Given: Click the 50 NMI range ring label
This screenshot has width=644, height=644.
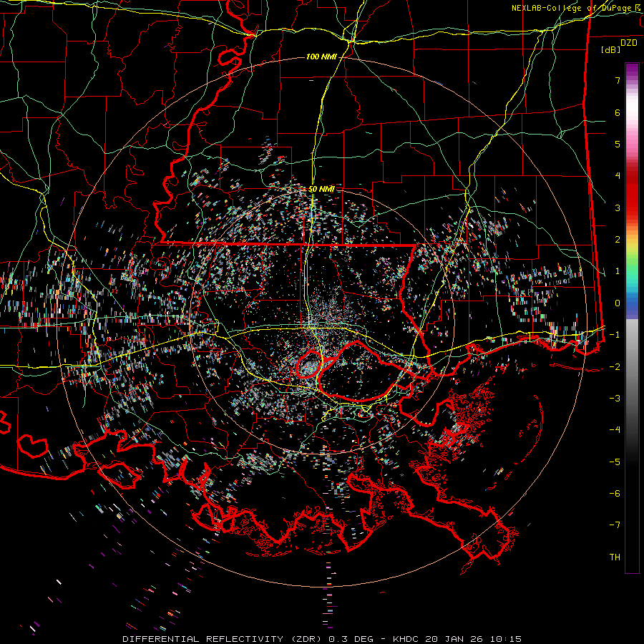Looking at the screenshot, I should pos(321,189).
